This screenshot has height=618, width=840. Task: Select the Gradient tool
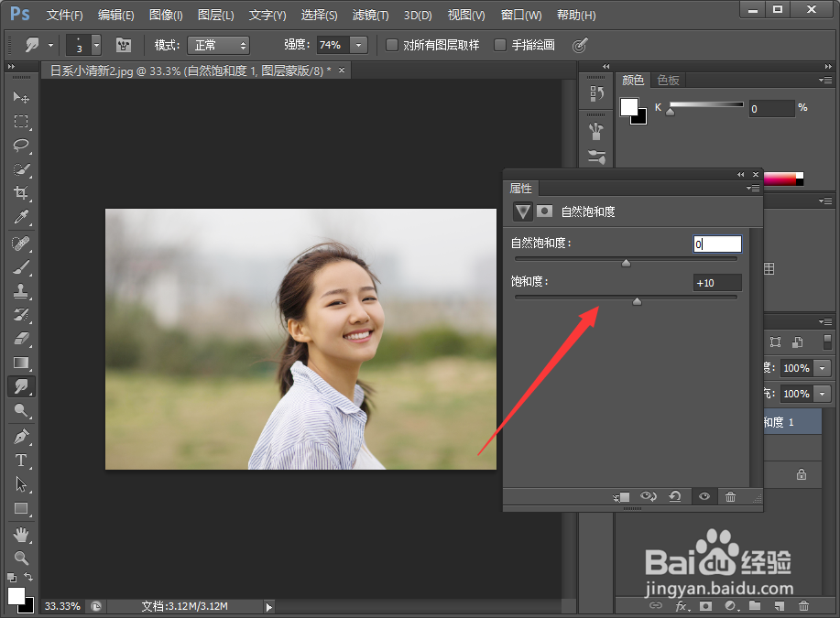pos(21,363)
